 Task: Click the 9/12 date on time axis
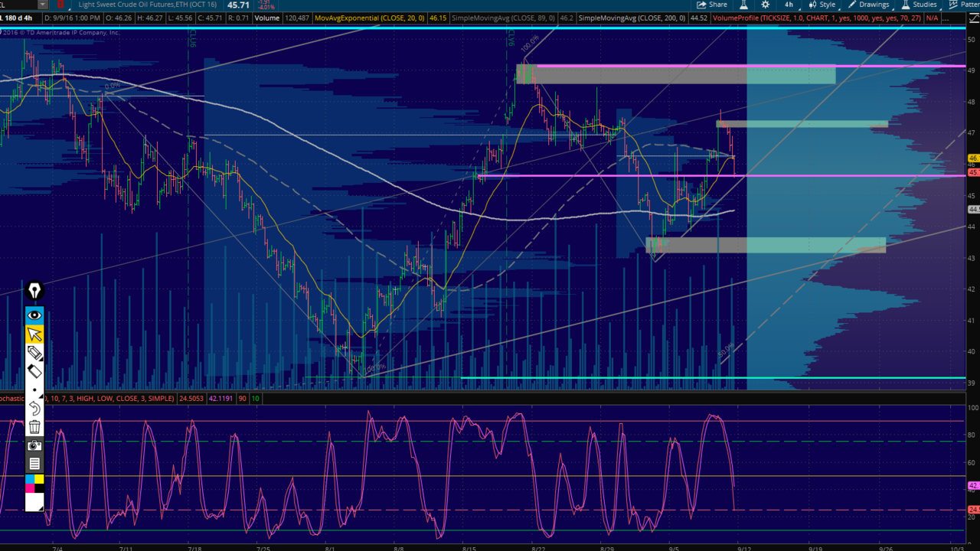point(743,548)
